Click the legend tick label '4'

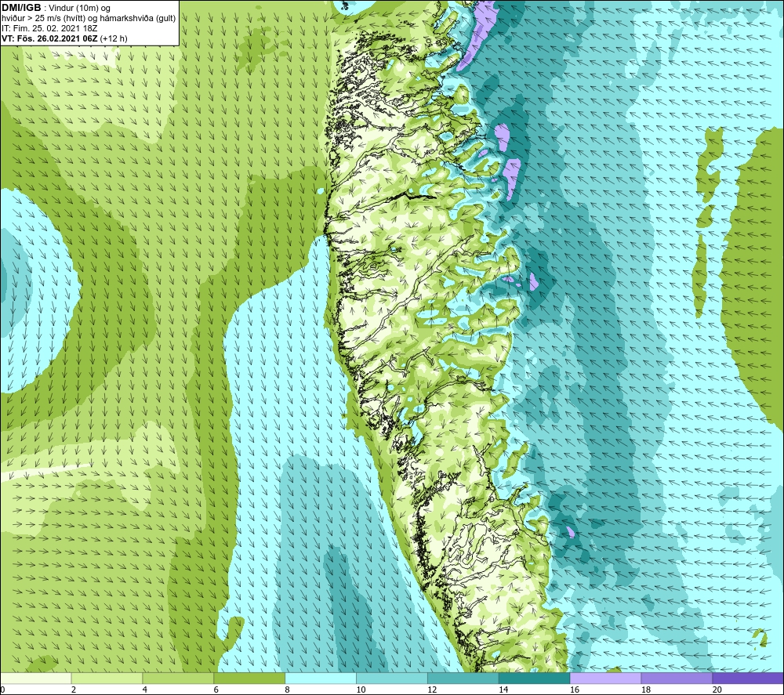point(145,690)
